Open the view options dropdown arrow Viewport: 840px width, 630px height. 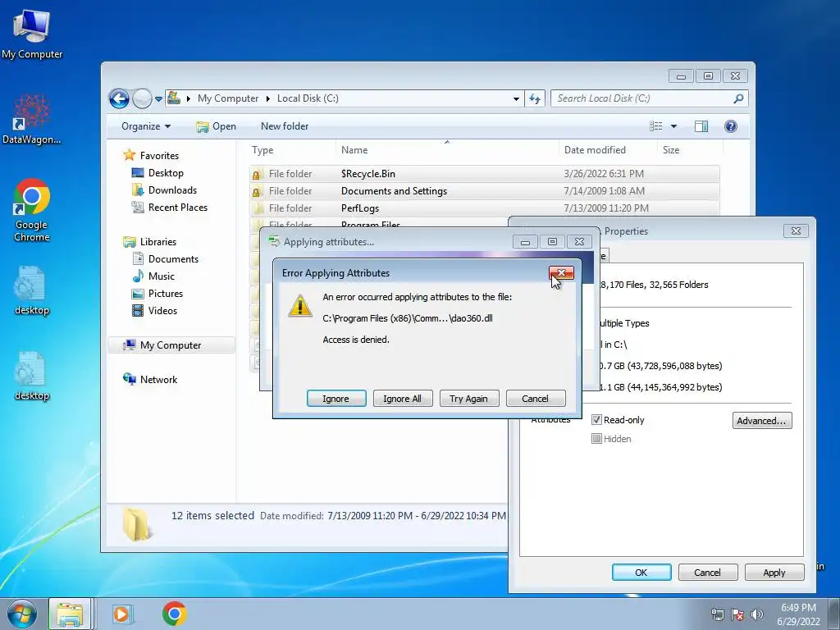point(674,126)
